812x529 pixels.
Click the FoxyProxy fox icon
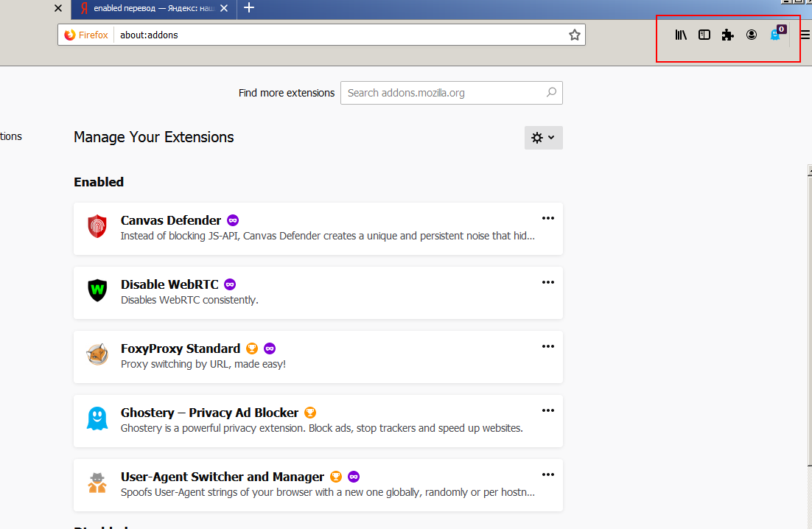point(97,354)
